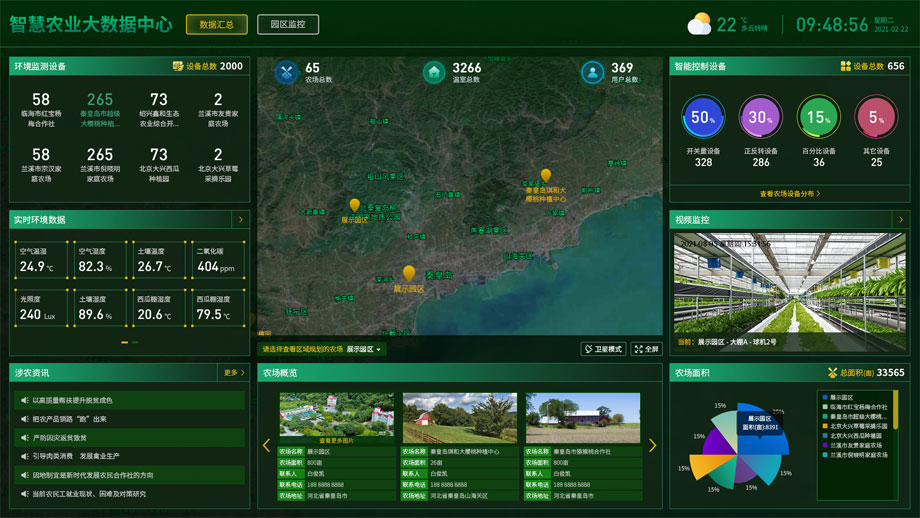Toggle 北京大兴草莓采摘乐园 legend entry
Viewport: 920px width, 518px height.
point(858,426)
